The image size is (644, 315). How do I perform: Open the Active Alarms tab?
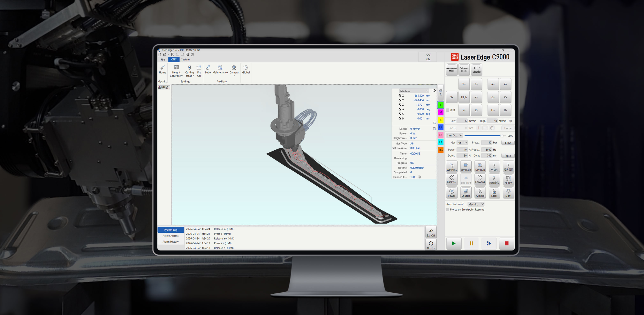(x=171, y=236)
